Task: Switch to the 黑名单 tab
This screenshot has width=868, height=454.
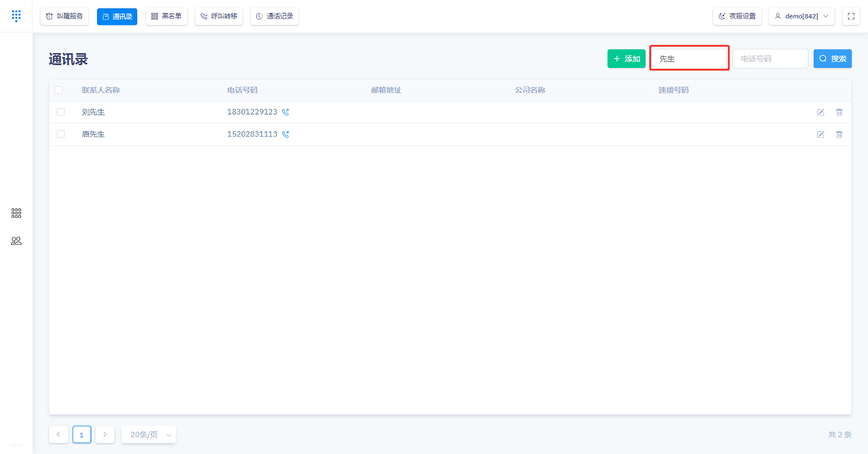Action: [166, 16]
